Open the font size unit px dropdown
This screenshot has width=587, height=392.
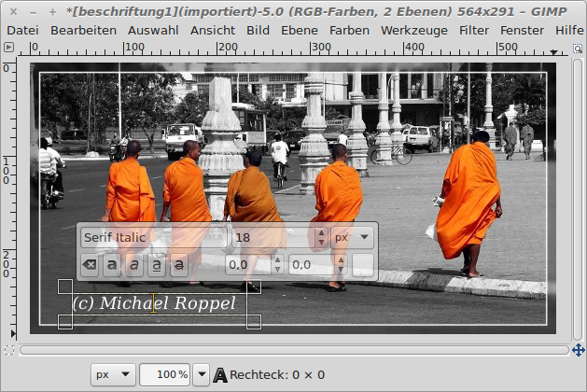pos(353,237)
